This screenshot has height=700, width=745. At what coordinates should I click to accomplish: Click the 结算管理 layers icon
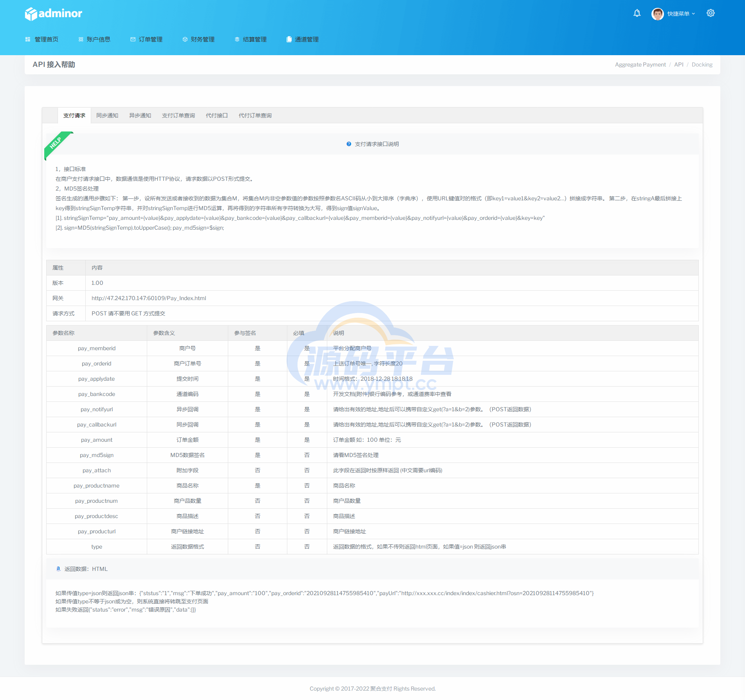pyautogui.click(x=237, y=40)
